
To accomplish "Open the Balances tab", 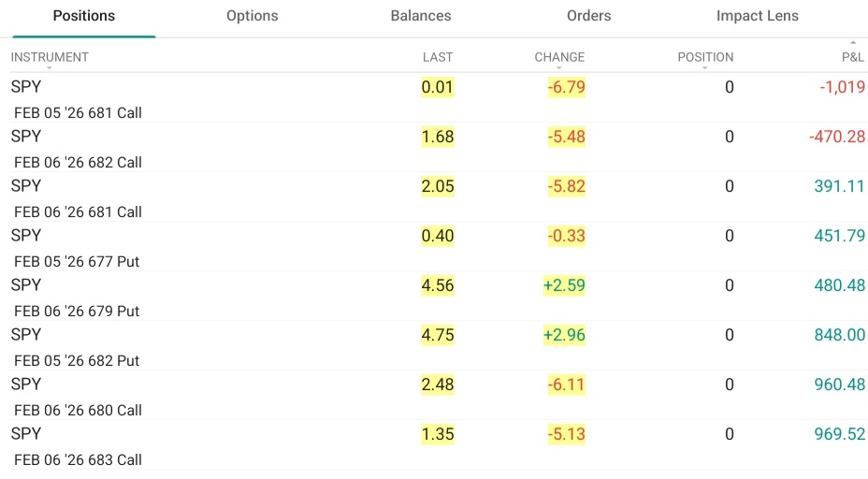I will click(421, 16).
